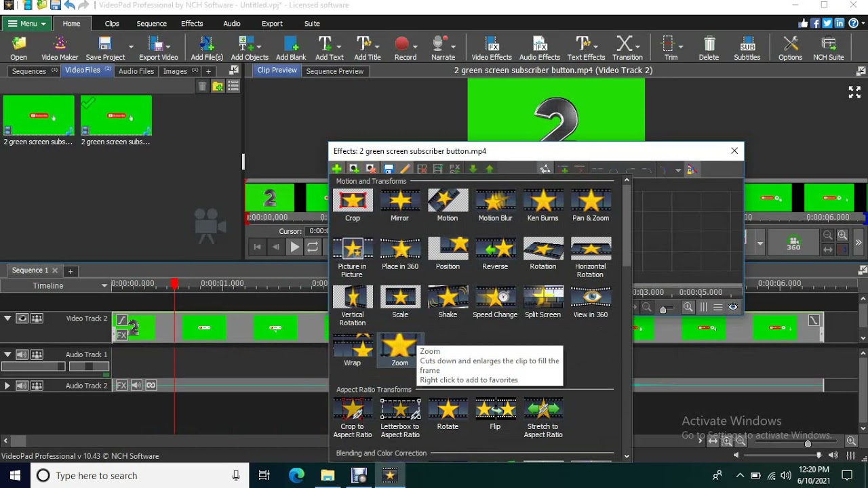Select the Scale effect

tap(400, 302)
